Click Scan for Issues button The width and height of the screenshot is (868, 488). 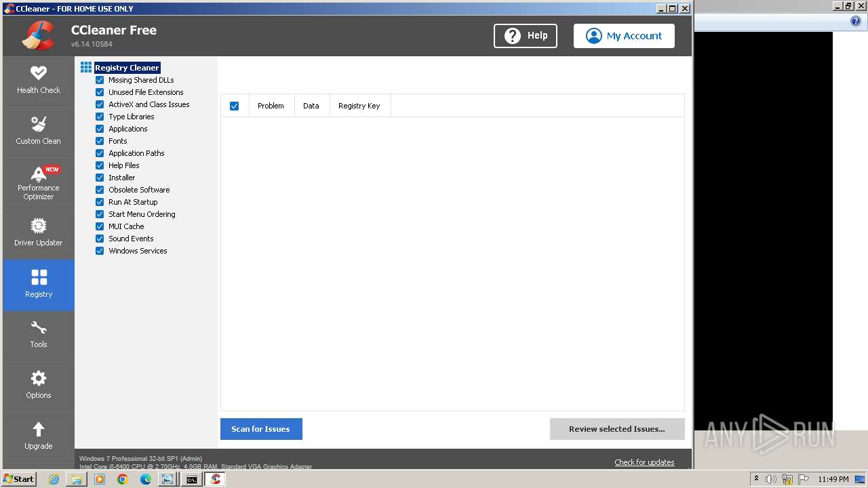point(261,429)
